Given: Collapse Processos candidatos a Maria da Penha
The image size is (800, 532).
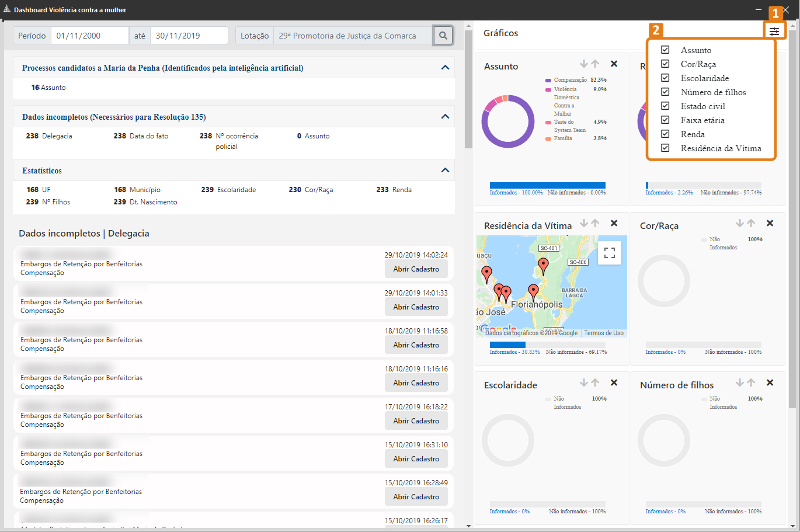Looking at the screenshot, I should tap(445, 68).
